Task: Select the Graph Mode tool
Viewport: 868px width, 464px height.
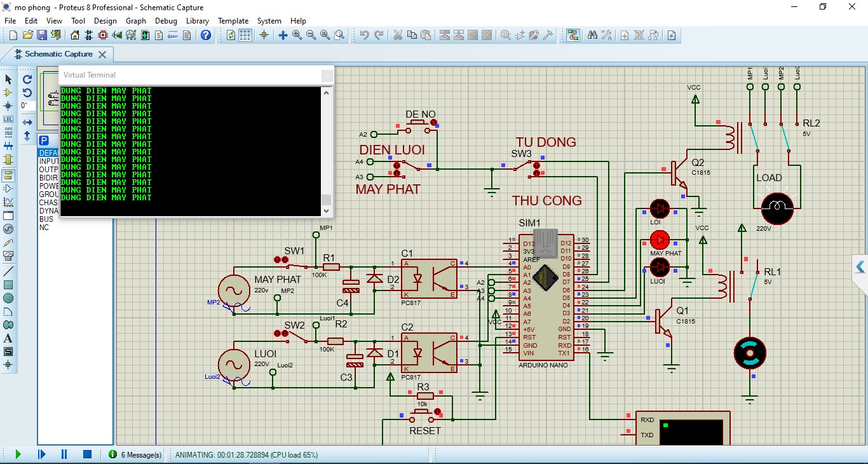Action: pyautogui.click(x=8, y=201)
